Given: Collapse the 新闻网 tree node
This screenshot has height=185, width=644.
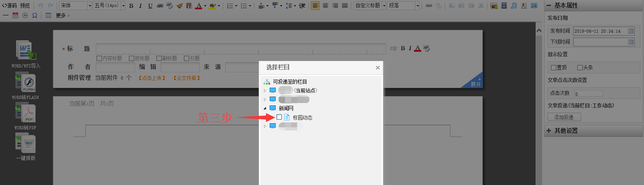Looking at the screenshot, I should click(265, 108).
